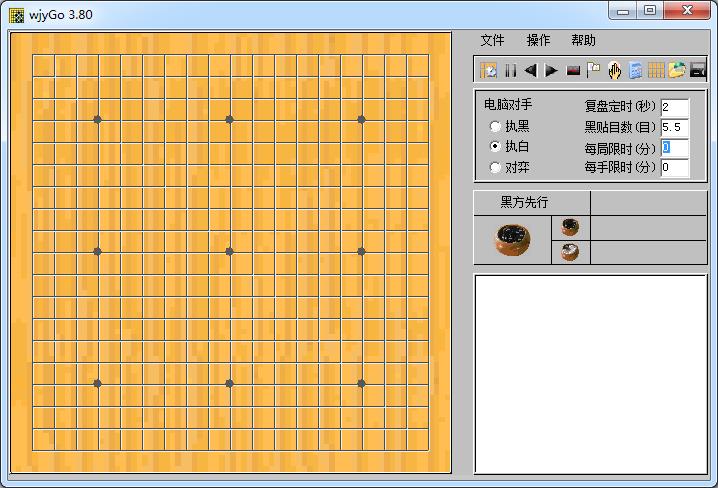Click the orange grid board icon
Viewport: 718px width, 488px height.
(x=656, y=70)
